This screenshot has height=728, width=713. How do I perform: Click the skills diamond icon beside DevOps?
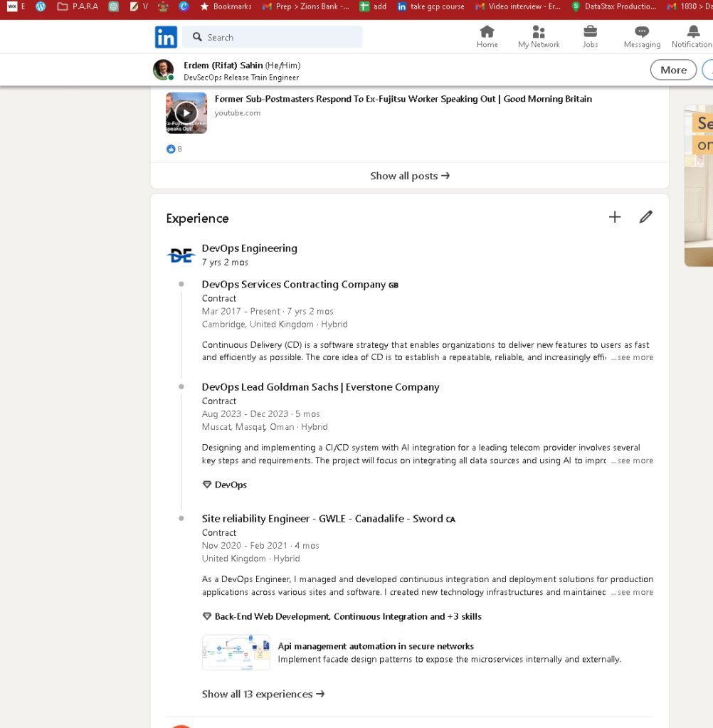[207, 485]
